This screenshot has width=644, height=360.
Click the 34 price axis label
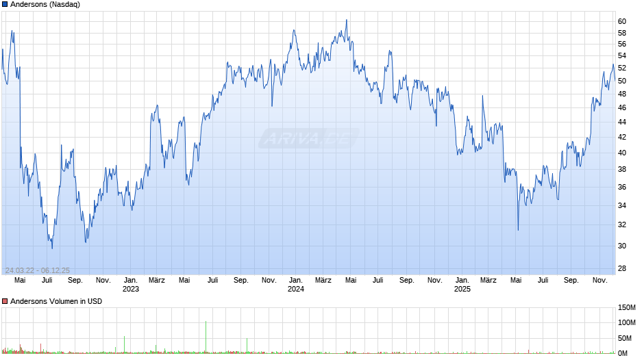[x=622, y=205]
